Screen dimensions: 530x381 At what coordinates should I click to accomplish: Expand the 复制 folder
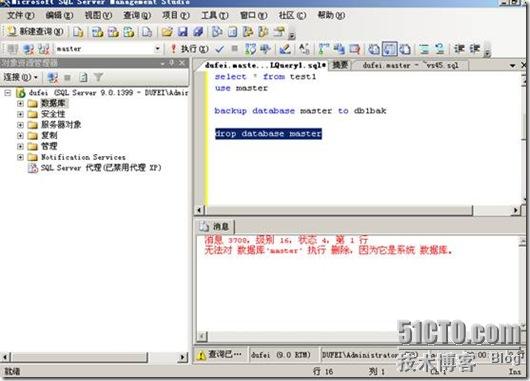[x=20, y=136]
